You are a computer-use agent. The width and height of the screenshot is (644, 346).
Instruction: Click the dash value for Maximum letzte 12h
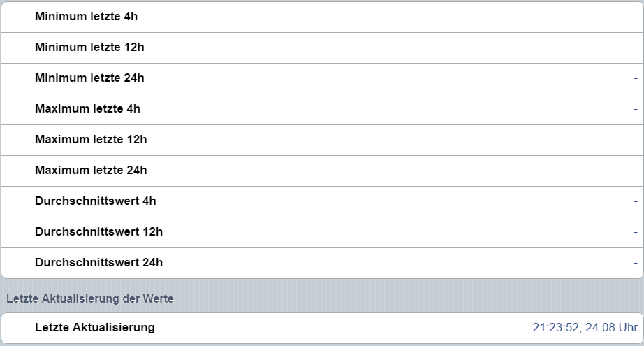click(636, 140)
